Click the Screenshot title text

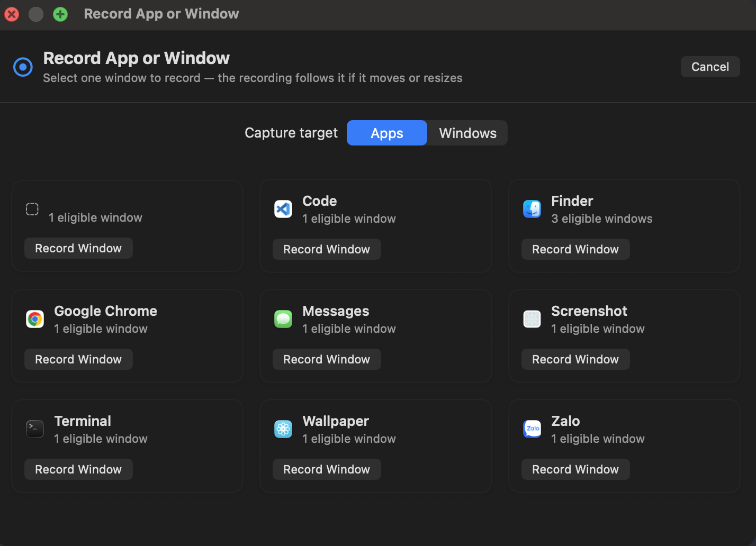tap(589, 311)
